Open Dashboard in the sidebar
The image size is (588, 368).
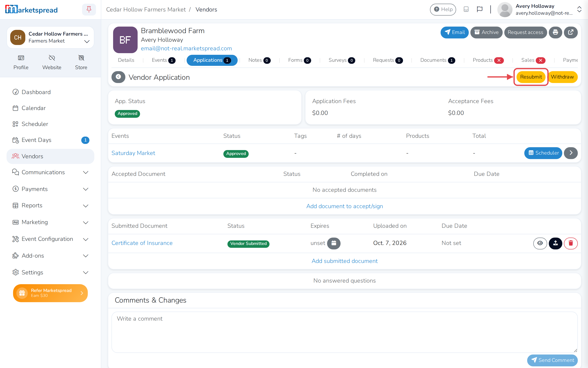(50, 92)
